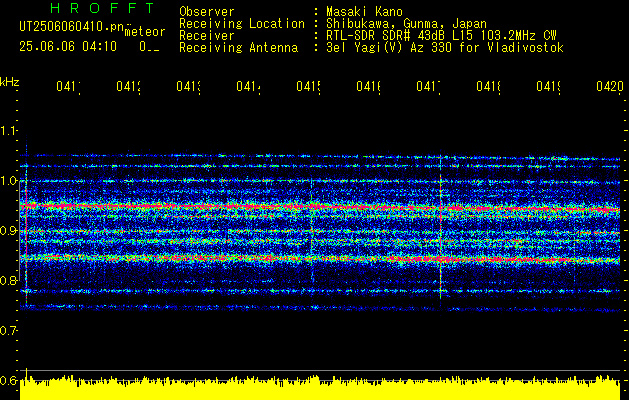The height and width of the screenshot is (400, 629).
Task: Click the yellow signal level graph at the bottom
Action: coord(320,388)
